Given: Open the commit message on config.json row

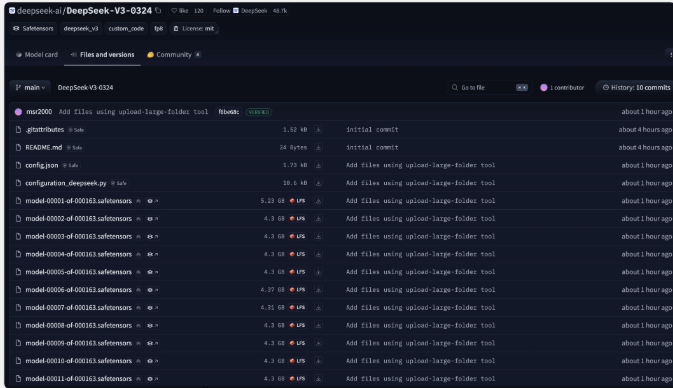Looking at the screenshot, I should pos(421,165).
